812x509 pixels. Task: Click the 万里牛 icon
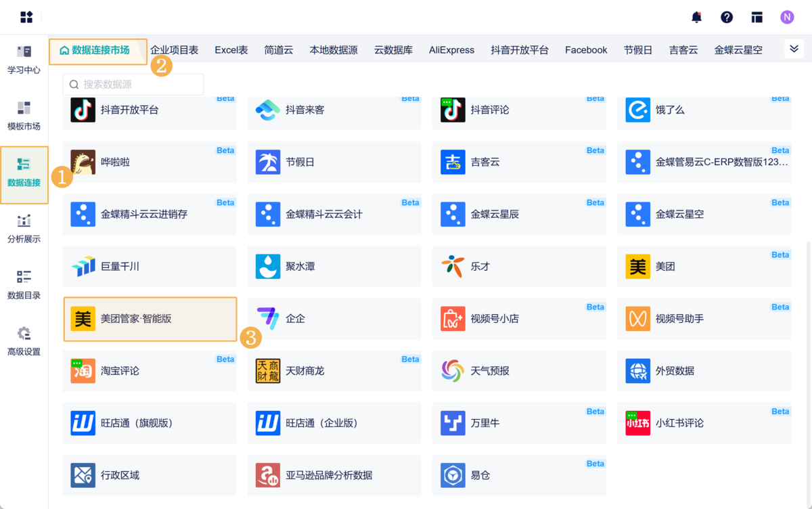tap(453, 423)
